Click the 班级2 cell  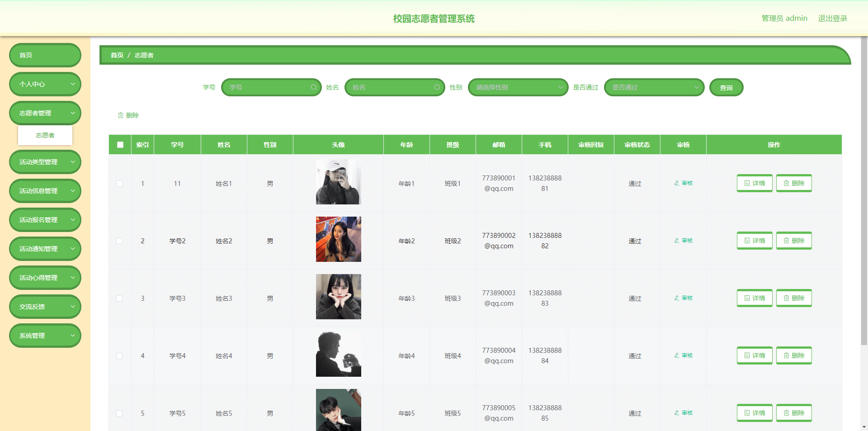coord(453,241)
